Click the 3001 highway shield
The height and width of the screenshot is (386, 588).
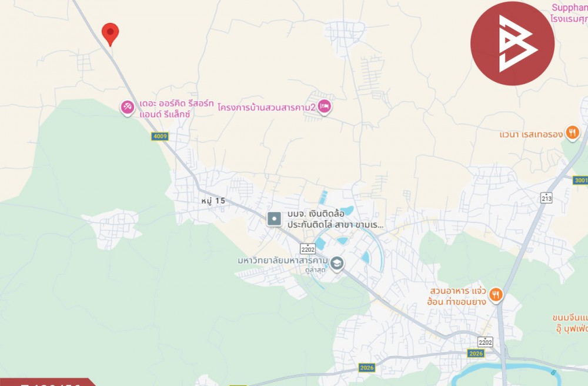[580, 180]
